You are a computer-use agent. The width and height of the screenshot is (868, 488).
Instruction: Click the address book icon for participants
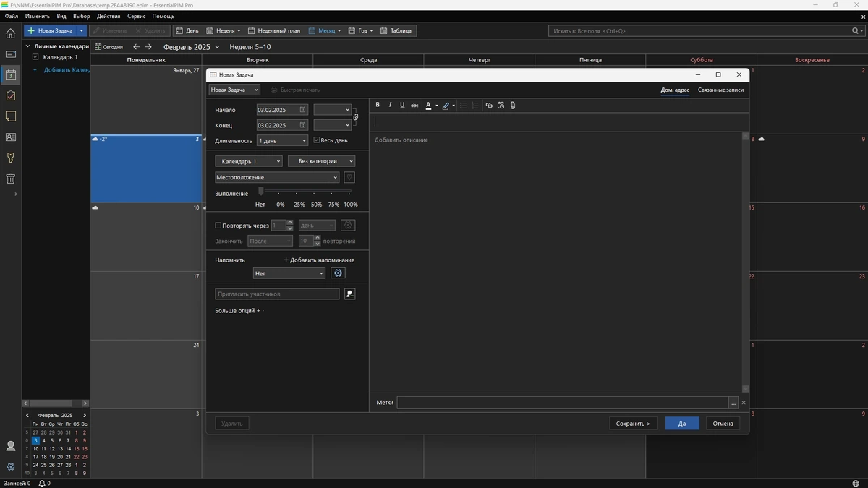coord(349,294)
